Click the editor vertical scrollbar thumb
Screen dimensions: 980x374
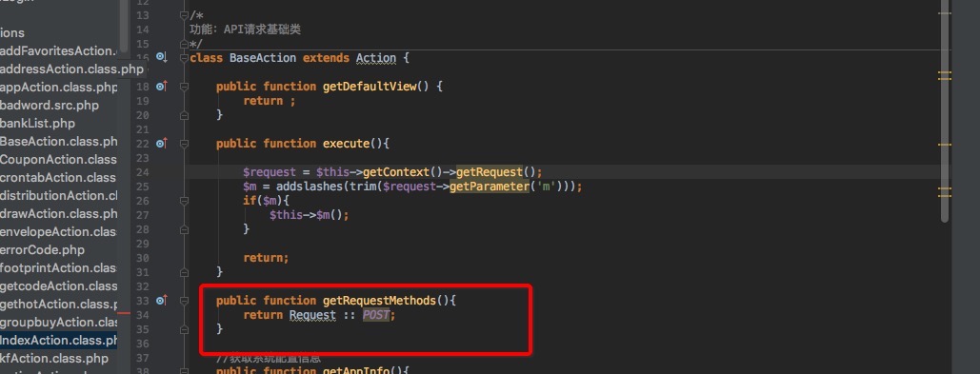[x=945, y=112]
